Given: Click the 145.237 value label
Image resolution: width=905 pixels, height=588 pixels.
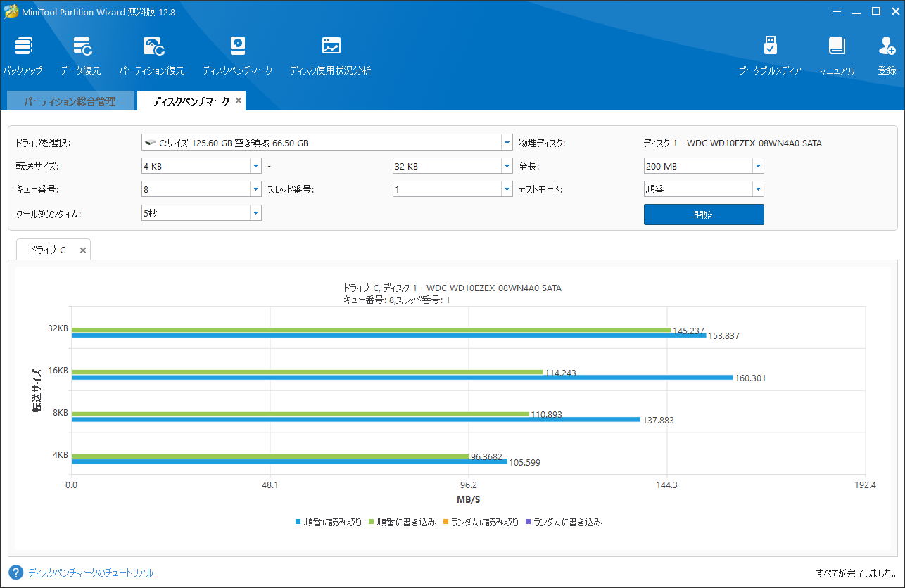Looking at the screenshot, I should coord(688,331).
